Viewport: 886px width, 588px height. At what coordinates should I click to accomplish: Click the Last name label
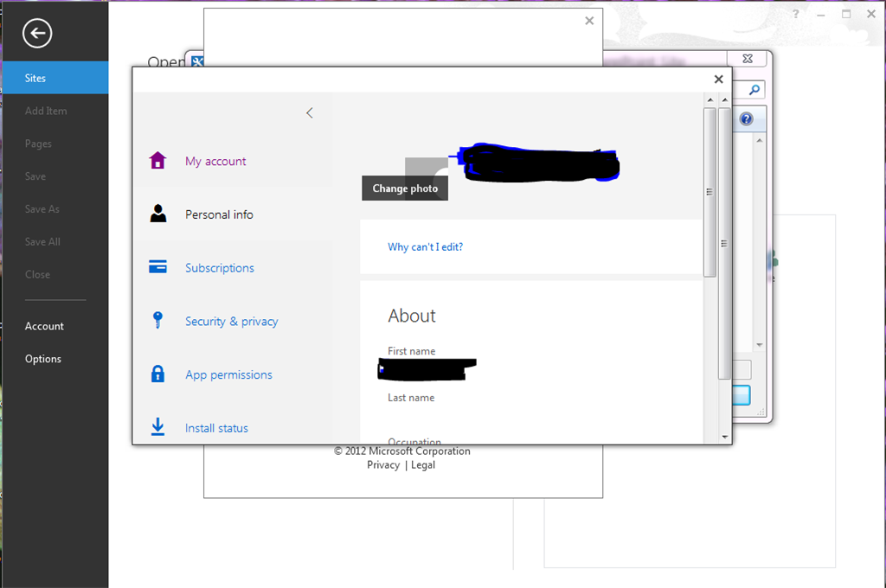pyautogui.click(x=411, y=398)
